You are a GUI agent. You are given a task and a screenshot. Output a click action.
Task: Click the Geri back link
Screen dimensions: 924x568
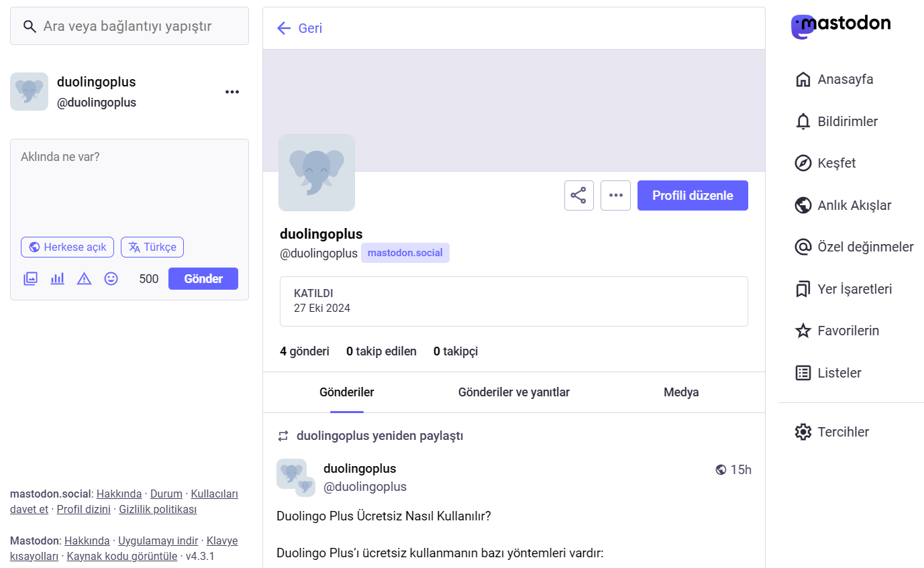299,28
